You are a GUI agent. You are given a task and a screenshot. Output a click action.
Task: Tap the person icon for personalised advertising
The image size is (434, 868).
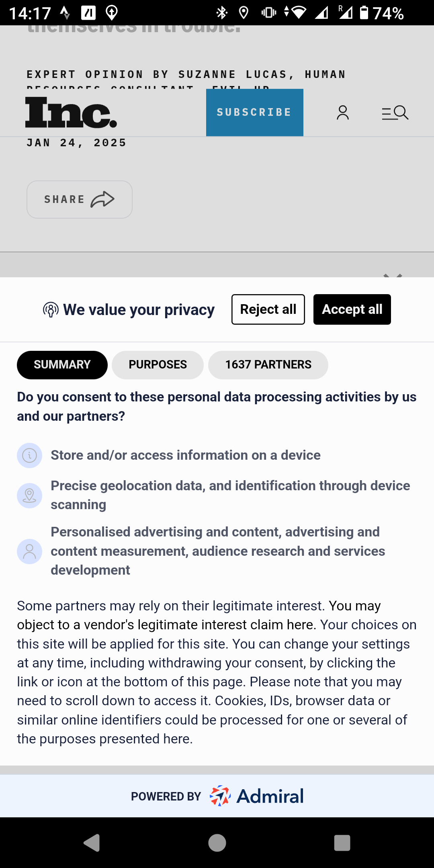pyautogui.click(x=29, y=551)
